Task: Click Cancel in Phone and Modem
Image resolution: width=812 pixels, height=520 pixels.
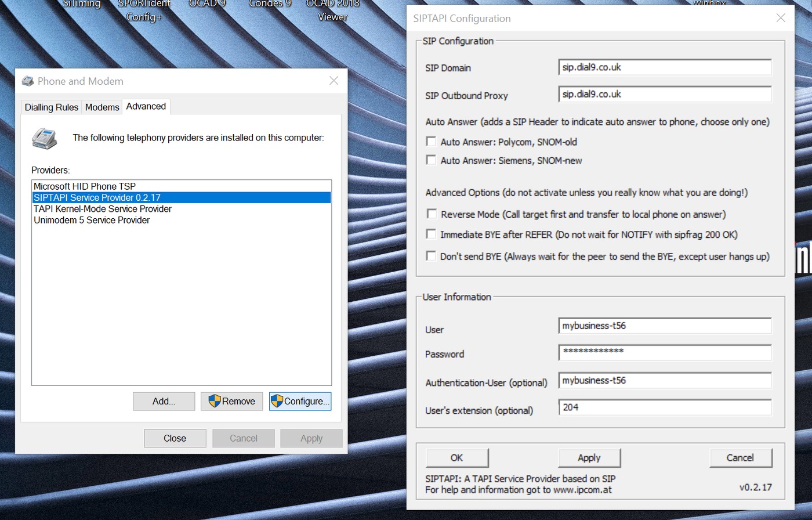Action: (x=243, y=438)
